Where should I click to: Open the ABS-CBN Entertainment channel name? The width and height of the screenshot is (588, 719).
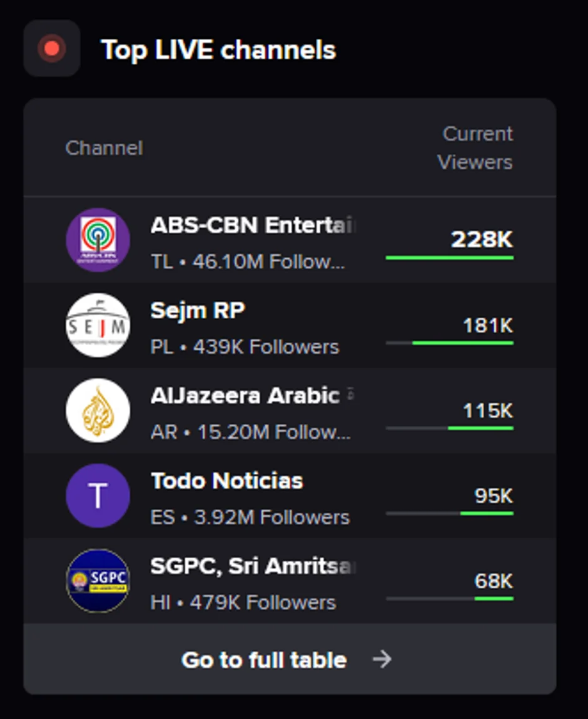click(x=253, y=225)
